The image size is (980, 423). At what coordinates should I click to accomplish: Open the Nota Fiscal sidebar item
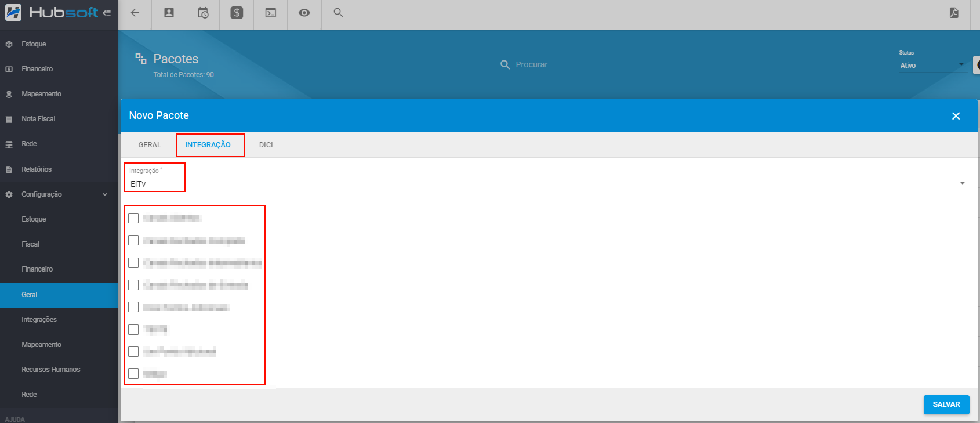[59, 119]
